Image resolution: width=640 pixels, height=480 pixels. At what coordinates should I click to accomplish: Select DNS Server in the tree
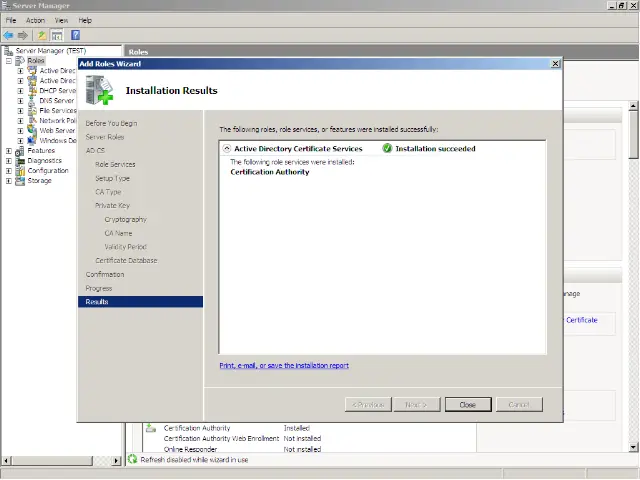57,100
